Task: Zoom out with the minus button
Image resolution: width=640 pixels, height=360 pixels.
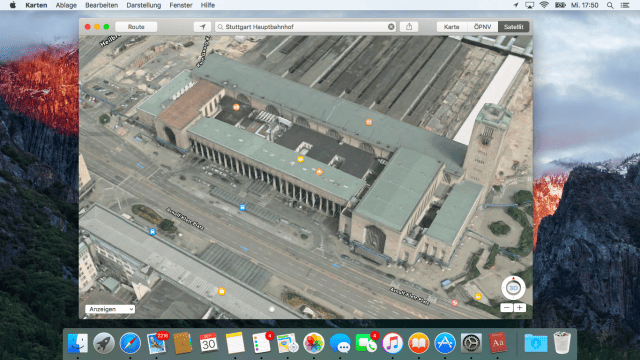Action: (x=507, y=308)
